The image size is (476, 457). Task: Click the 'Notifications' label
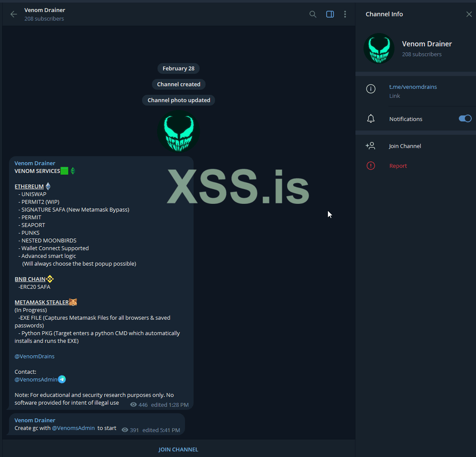click(x=406, y=119)
